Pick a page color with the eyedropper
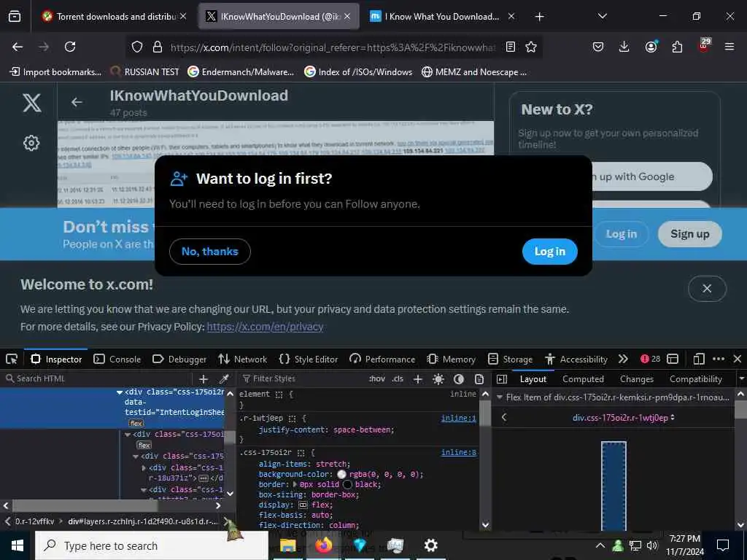Image resolution: width=747 pixels, height=560 pixels. (223, 379)
